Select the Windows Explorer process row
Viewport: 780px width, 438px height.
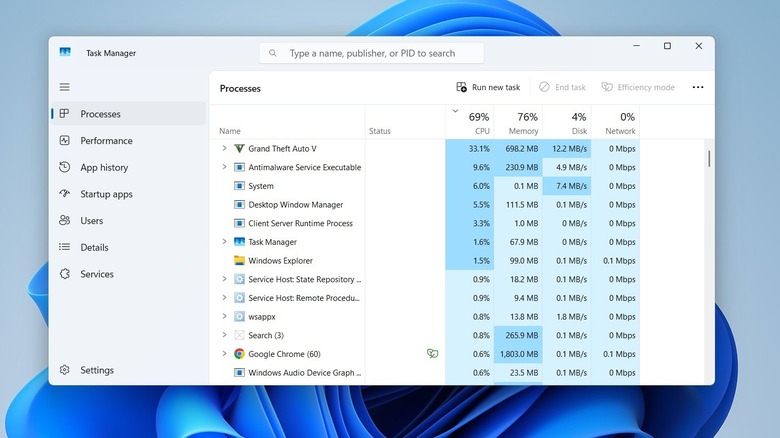coord(425,260)
